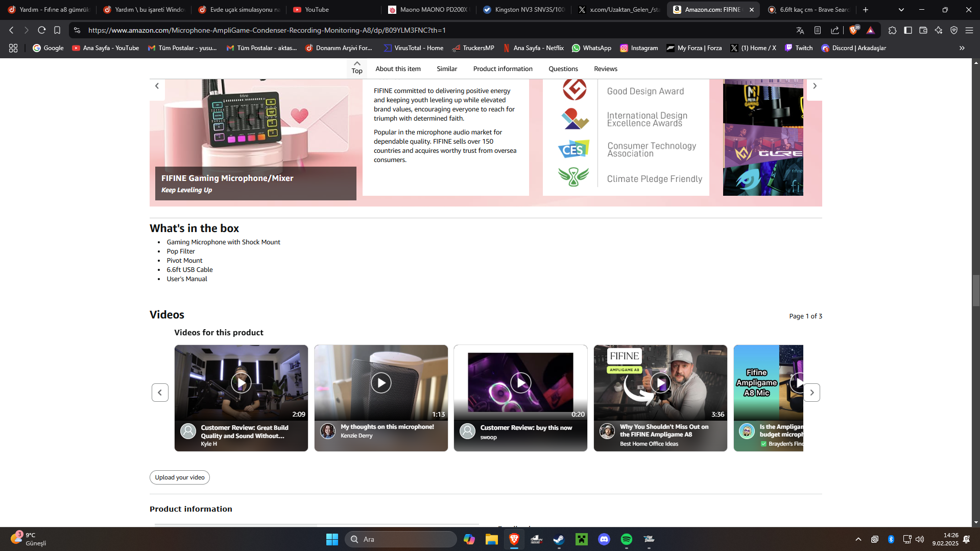Open the Brave Wallet icon
Image resolution: width=980 pixels, height=551 pixels.
[923, 30]
